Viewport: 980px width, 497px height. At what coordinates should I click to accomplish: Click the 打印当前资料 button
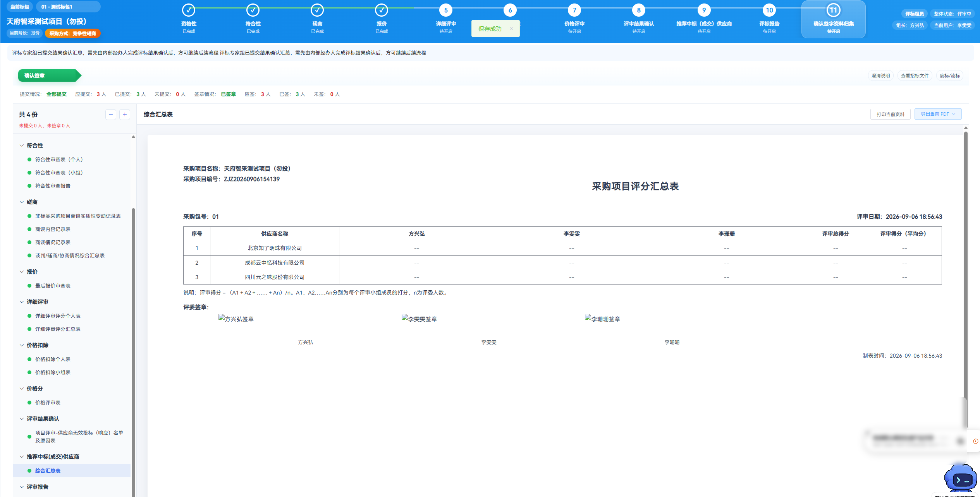pos(890,114)
